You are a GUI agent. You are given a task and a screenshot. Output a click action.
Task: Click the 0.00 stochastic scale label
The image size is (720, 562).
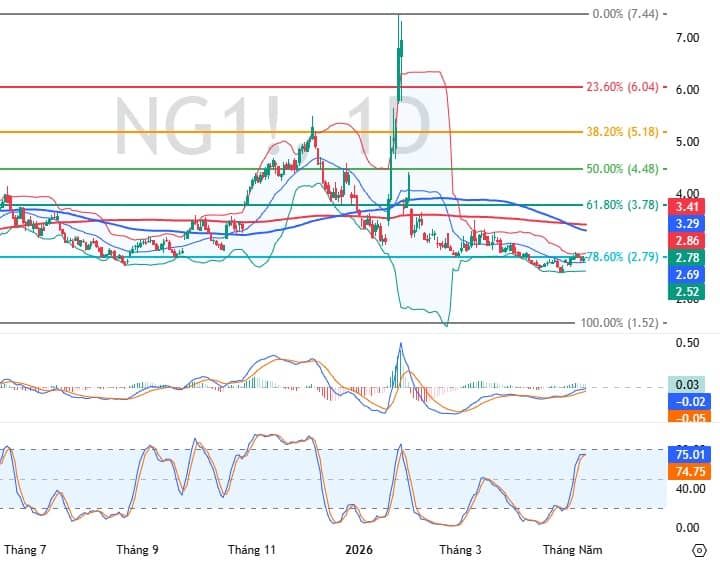[687, 528]
